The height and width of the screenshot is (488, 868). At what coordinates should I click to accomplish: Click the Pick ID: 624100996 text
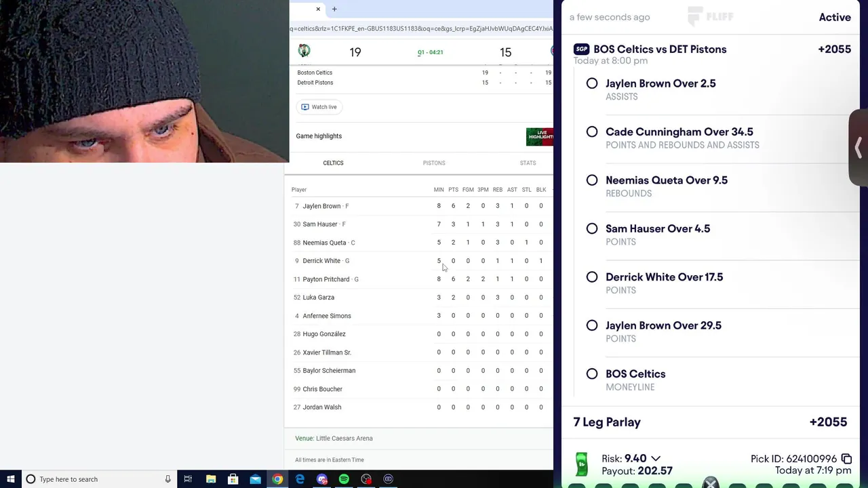[793, 459]
